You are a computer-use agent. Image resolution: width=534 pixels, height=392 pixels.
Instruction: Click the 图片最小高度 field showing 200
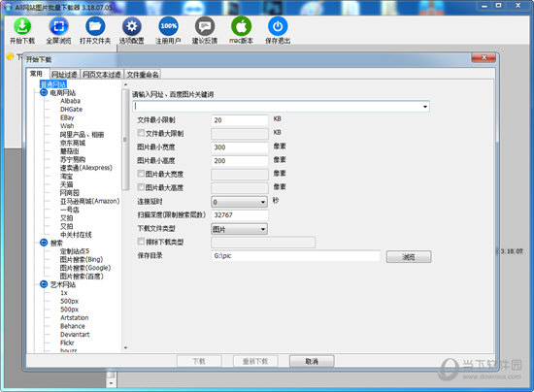coord(240,161)
